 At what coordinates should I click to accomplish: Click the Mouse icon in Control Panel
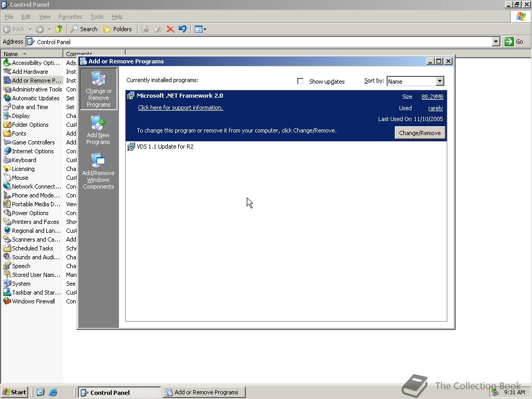coord(7,177)
